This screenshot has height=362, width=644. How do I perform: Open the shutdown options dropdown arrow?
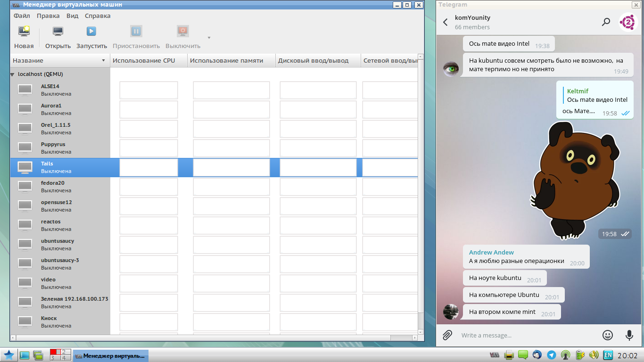pos(209,38)
